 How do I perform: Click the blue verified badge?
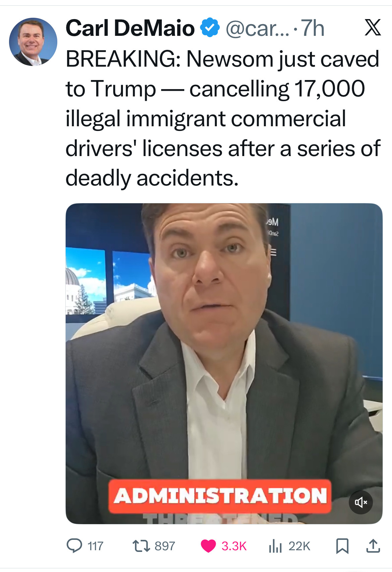pos(210,28)
